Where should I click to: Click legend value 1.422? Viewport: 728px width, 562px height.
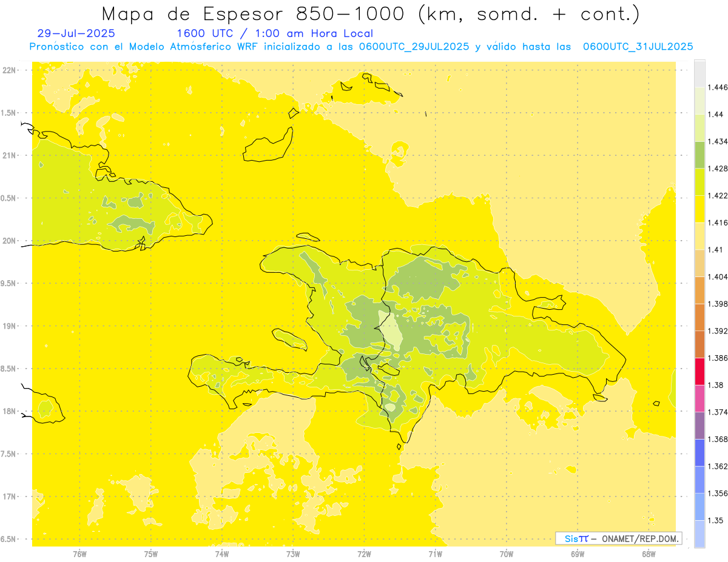[x=718, y=195]
